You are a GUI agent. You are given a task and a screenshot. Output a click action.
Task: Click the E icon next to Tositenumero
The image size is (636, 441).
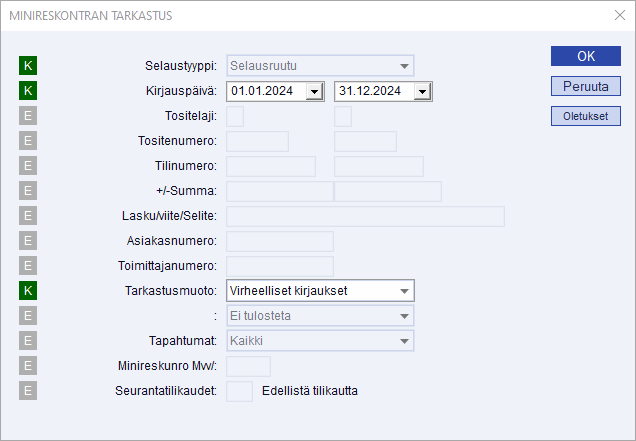pos(28,141)
